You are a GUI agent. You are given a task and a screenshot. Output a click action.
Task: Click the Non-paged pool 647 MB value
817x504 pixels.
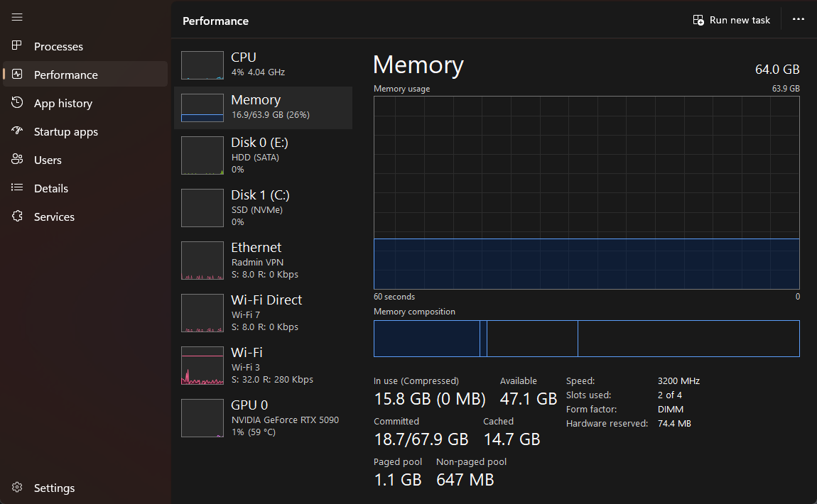click(465, 480)
